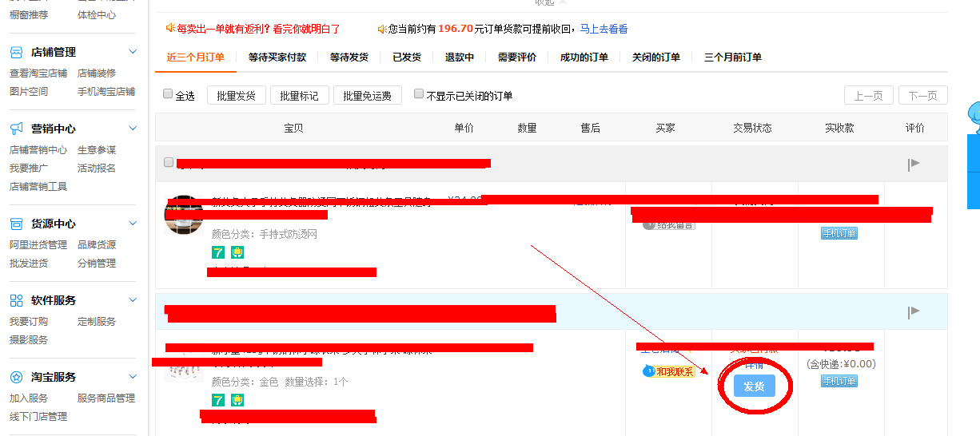Switch to 近三个月订单 tab
Screen dimensions: 980x436
(196, 57)
